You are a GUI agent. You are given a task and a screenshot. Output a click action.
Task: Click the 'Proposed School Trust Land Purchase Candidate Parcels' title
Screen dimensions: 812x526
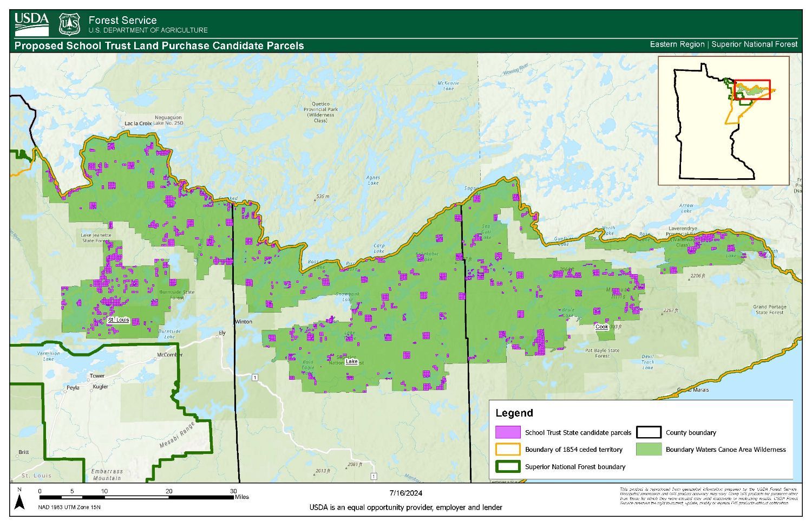159,46
